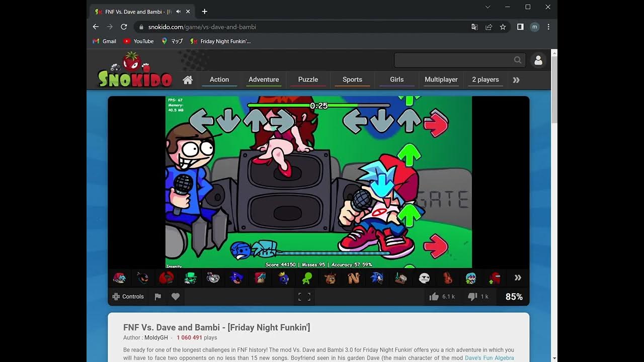Open the Sports category
Viewport: 644px width, 362px height.
pyautogui.click(x=352, y=79)
